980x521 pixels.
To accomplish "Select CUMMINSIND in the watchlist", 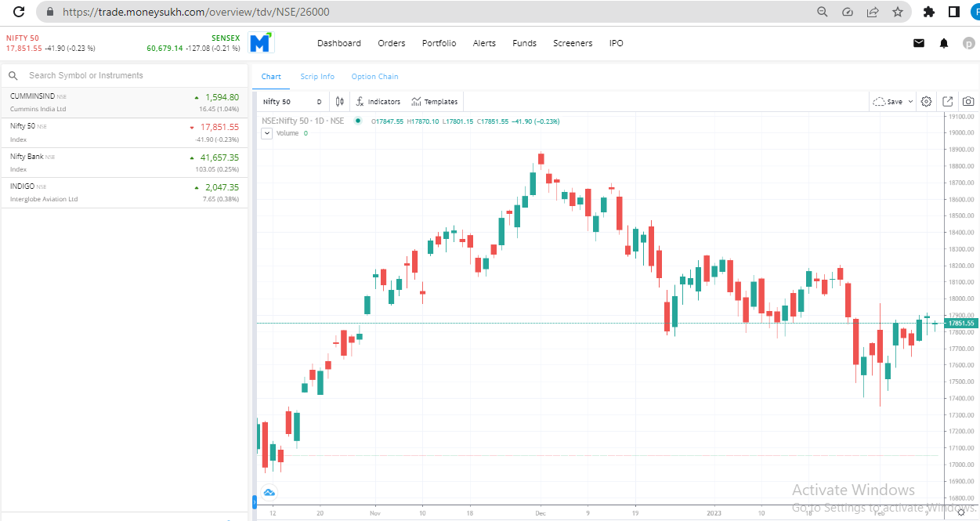I will click(x=125, y=103).
